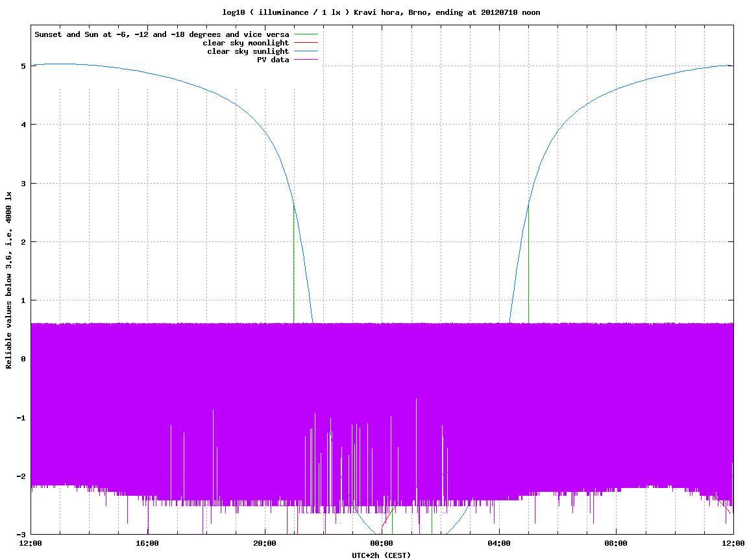Click the y-axis tick label -1
This screenshot has height=560, width=747.
[21, 418]
